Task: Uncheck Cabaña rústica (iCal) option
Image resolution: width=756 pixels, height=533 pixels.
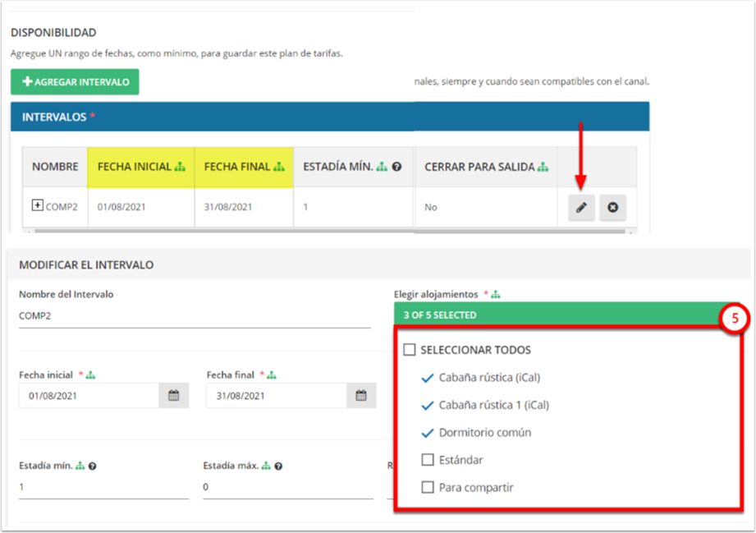Action: point(427,378)
